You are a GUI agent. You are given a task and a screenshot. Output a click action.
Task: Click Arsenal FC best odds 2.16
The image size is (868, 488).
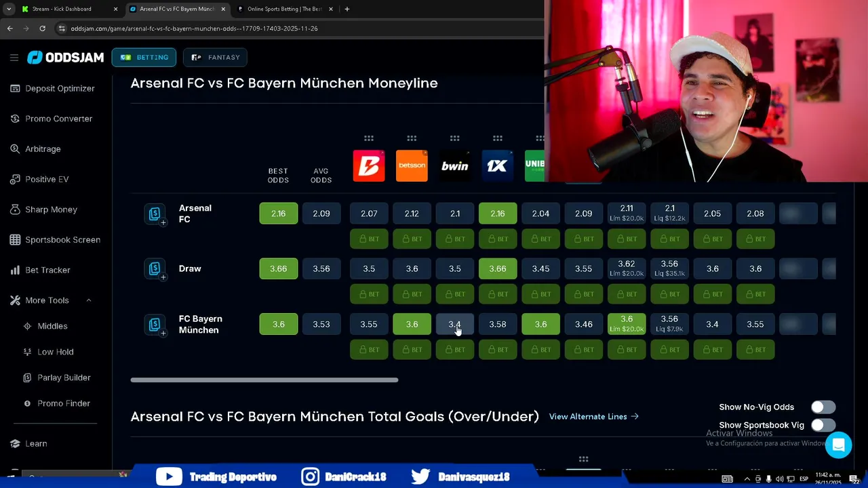tap(278, 213)
